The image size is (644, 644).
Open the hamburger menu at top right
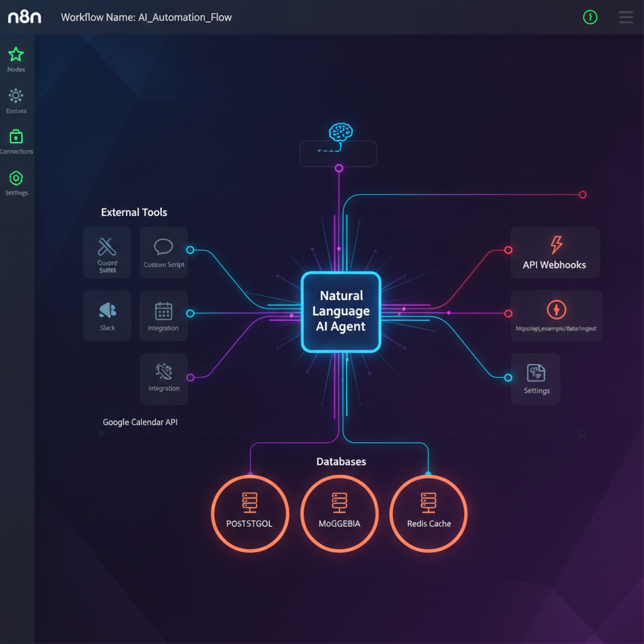pyautogui.click(x=626, y=17)
